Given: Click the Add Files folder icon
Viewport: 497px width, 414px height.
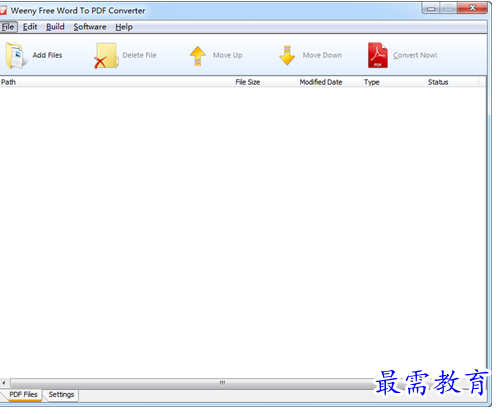Looking at the screenshot, I should pyautogui.click(x=16, y=56).
